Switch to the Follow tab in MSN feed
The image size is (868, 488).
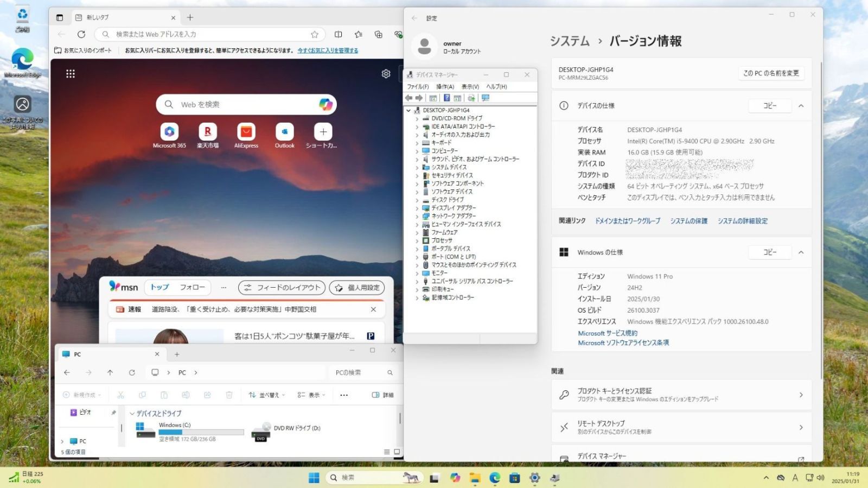click(x=193, y=287)
